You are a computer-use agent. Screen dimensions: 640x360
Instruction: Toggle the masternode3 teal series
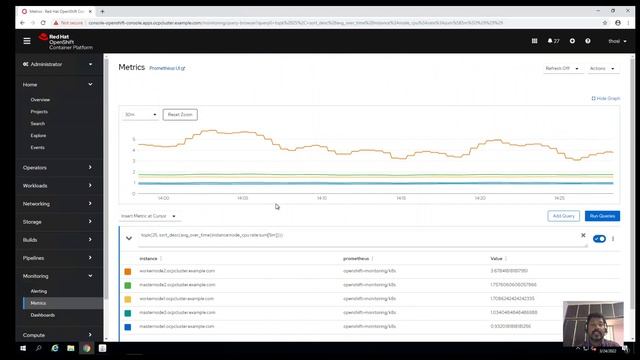point(128,313)
